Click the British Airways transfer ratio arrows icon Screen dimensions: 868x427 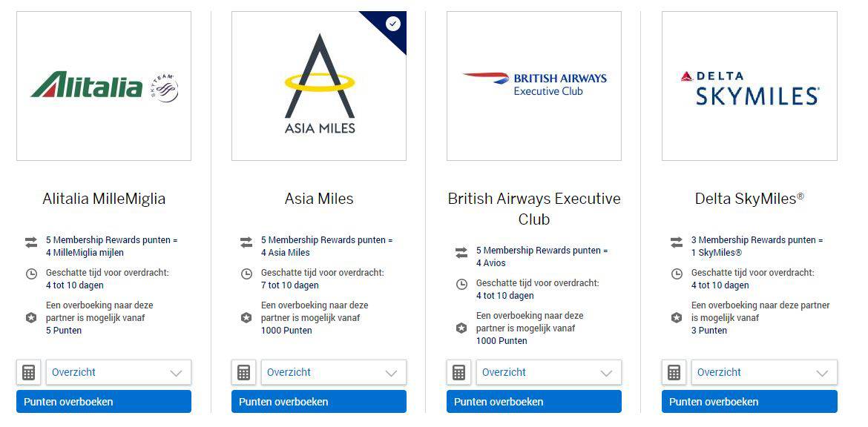pyautogui.click(x=461, y=253)
